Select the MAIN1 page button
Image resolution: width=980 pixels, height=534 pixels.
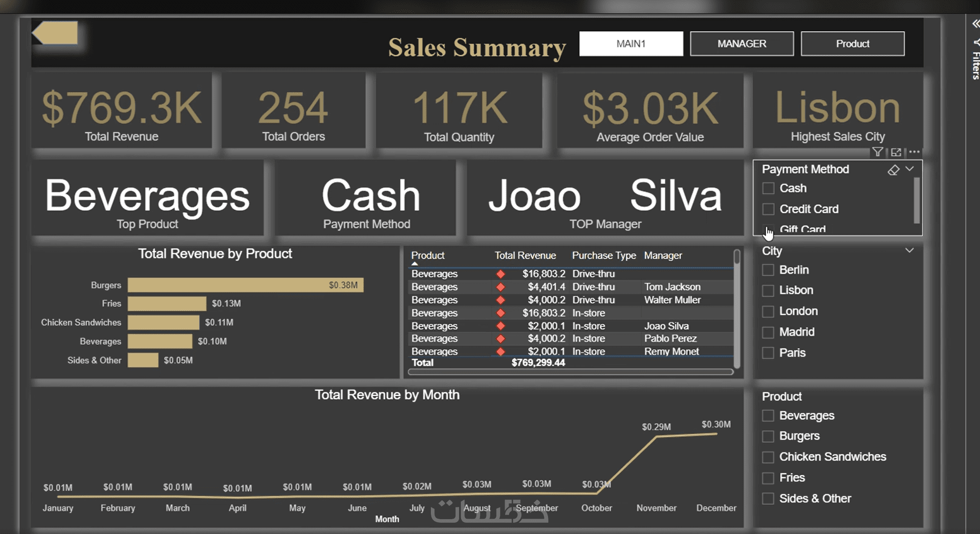[631, 43]
